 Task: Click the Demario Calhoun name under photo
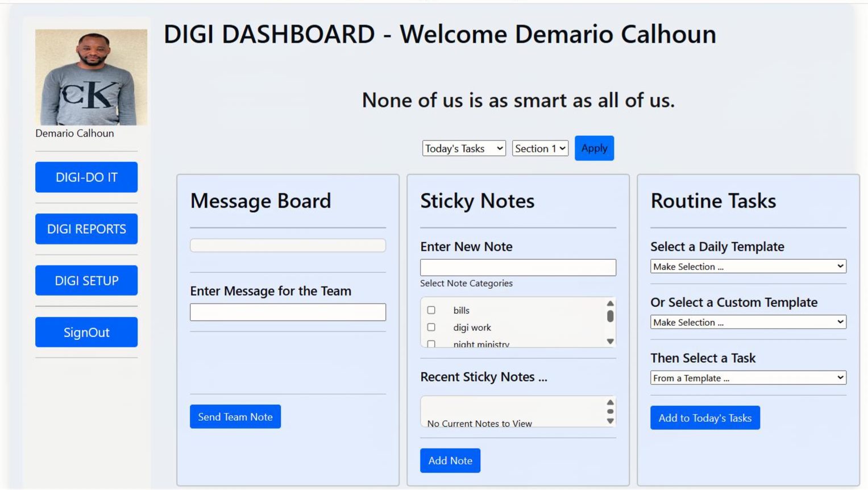click(74, 134)
